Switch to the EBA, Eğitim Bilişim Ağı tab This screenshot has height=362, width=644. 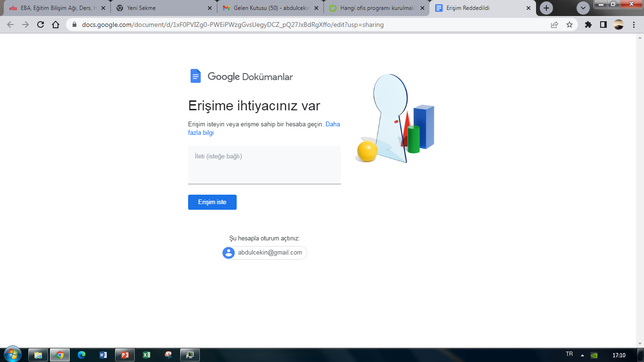[57, 8]
